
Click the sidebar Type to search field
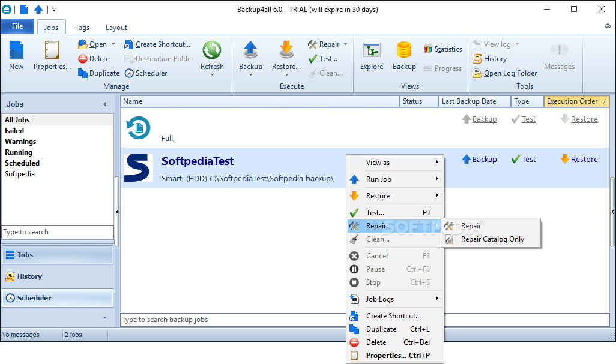coord(58,232)
